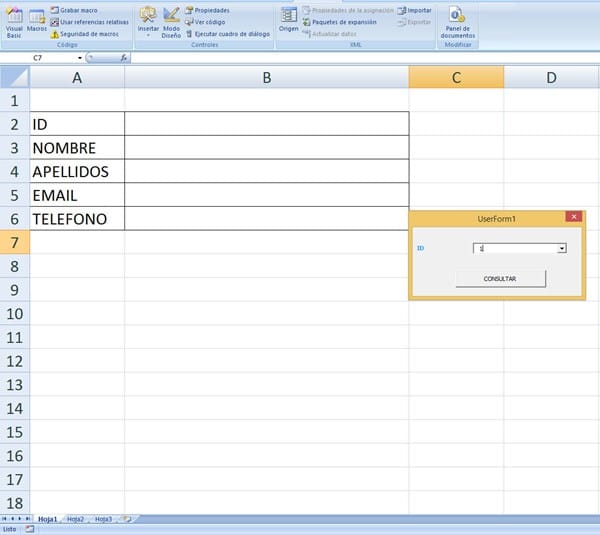Open Panel de documentos
Image resolution: width=600 pixels, height=535 pixels.
(457, 20)
